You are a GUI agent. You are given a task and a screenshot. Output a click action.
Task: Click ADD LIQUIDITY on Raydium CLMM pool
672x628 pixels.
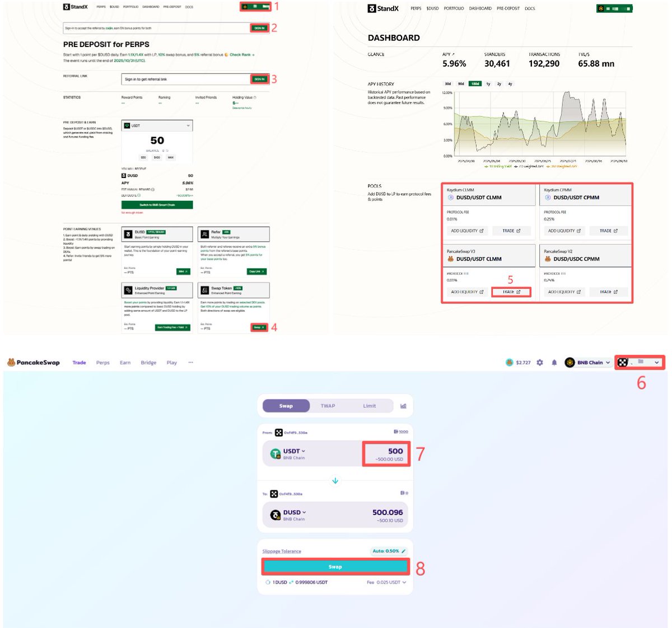[467, 231]
